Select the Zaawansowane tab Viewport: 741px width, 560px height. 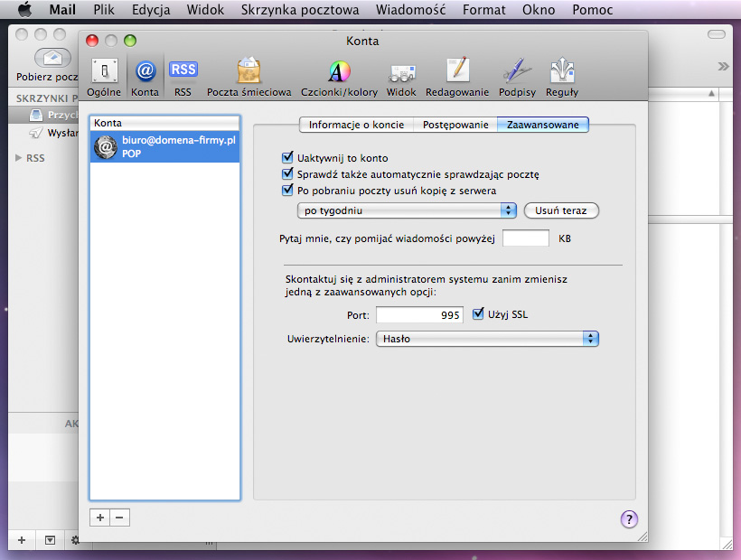tap(542, 125)
